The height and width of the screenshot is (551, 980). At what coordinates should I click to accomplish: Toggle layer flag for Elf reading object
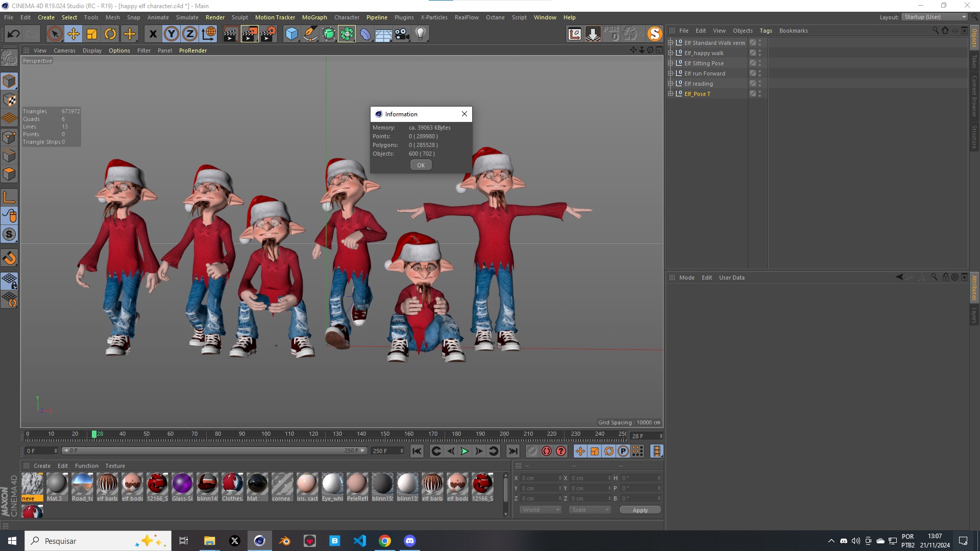(752, 84)
